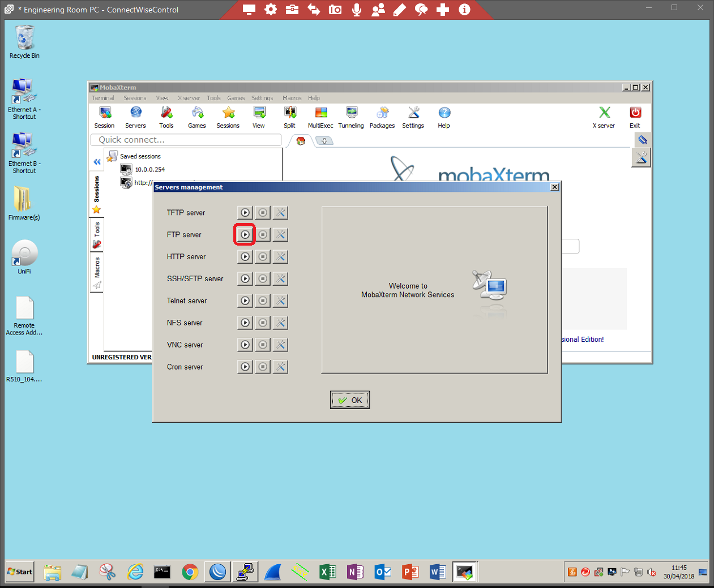
Task: Open MultiExec mode in toolbar
Action: [320, 118]
